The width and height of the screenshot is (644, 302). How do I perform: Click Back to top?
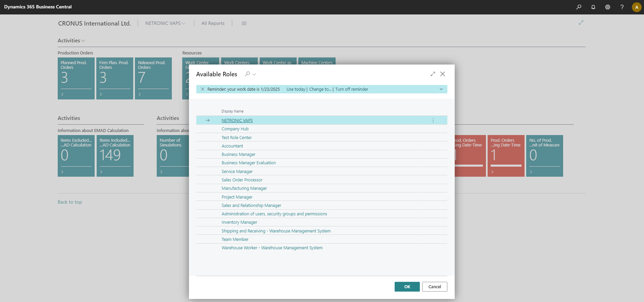69,202
